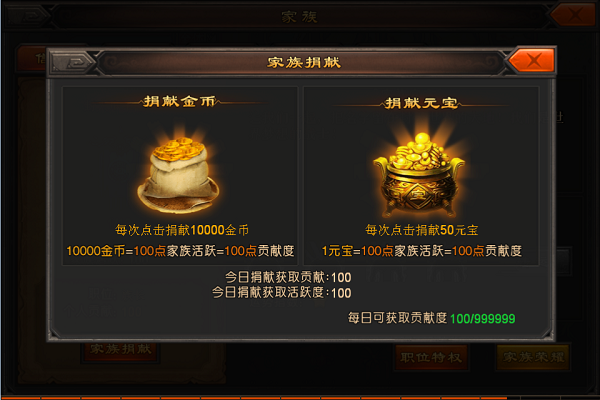Screen dimensions: 600x400
Task: Click the 家族捐献 dialog title
Action: [x=304, y=62]
